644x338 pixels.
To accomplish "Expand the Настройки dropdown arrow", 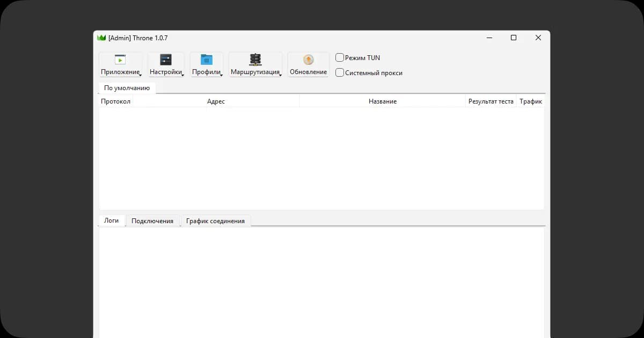I will (182, 75).
